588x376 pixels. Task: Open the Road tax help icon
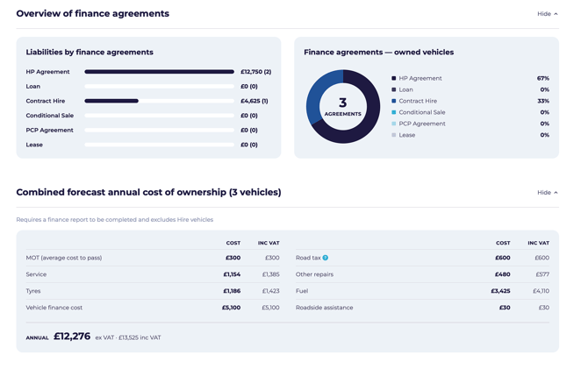pyautogui.click(x=325, y=258)
